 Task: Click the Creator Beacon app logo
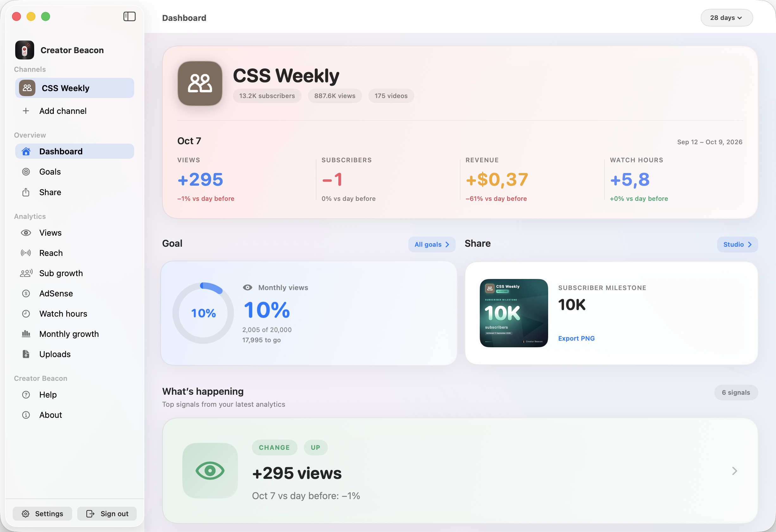(24, 50)
